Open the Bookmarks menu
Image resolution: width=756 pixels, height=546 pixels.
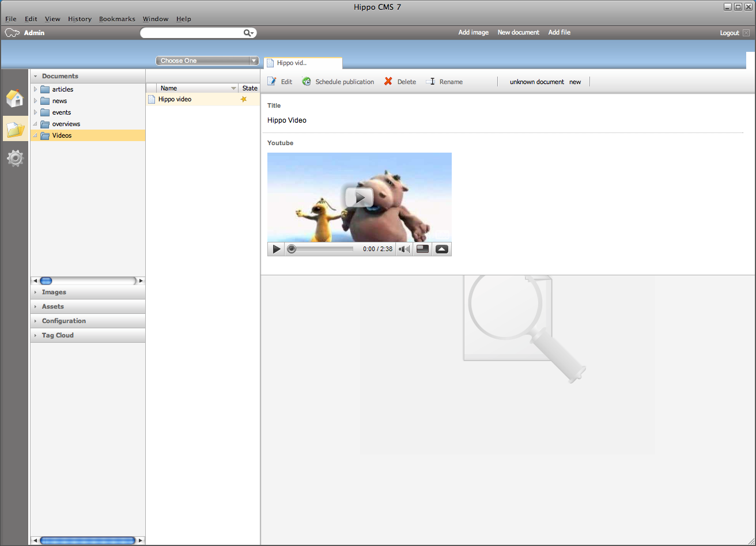(x=117, y=19)
